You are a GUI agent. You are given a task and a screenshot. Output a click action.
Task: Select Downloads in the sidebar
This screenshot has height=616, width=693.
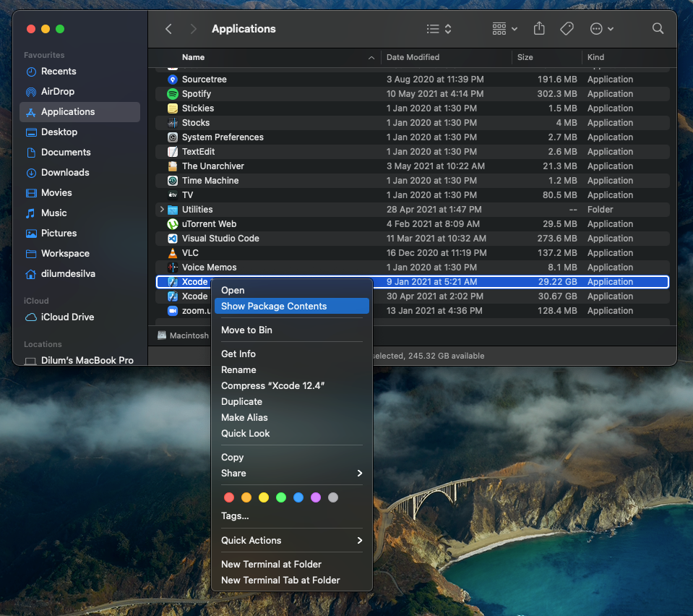tap(66, 172)
